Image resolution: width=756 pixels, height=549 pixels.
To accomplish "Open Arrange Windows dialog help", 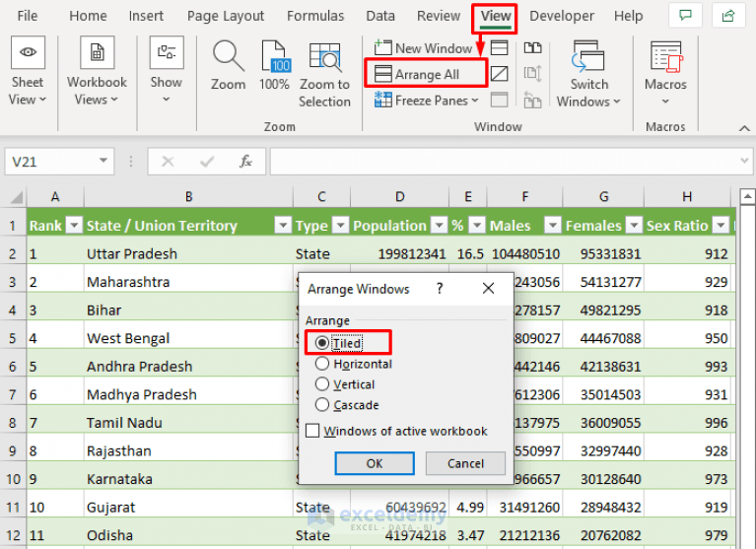I will 440,289.
